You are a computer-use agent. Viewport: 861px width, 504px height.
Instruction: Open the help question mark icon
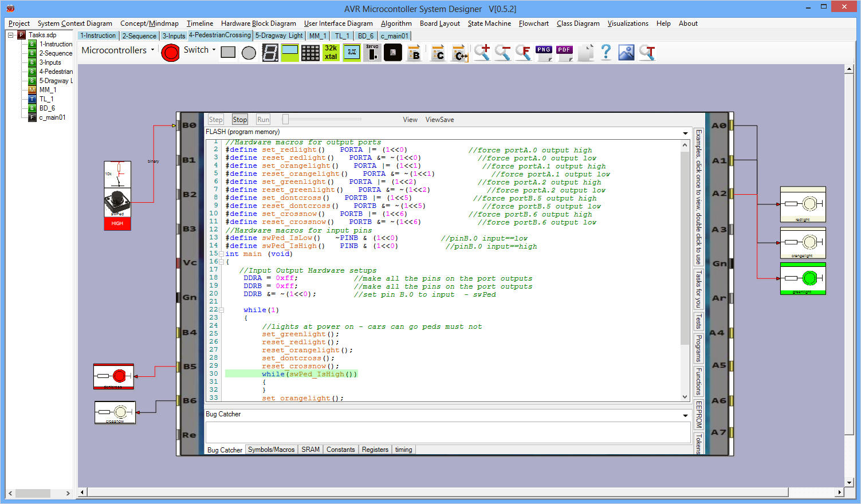point(606,53)
